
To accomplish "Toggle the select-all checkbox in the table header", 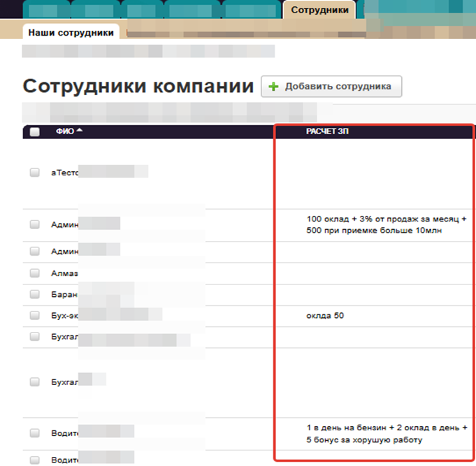I will tap(34, 132).
